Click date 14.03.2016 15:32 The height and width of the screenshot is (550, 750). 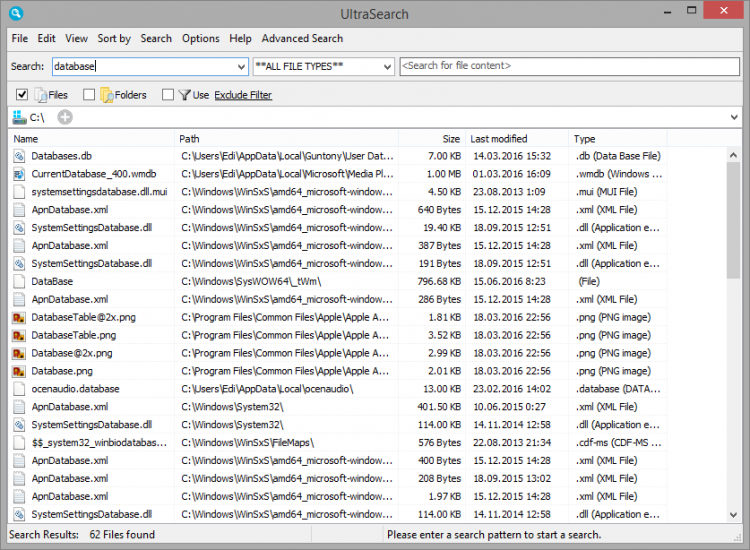point(512,156)
